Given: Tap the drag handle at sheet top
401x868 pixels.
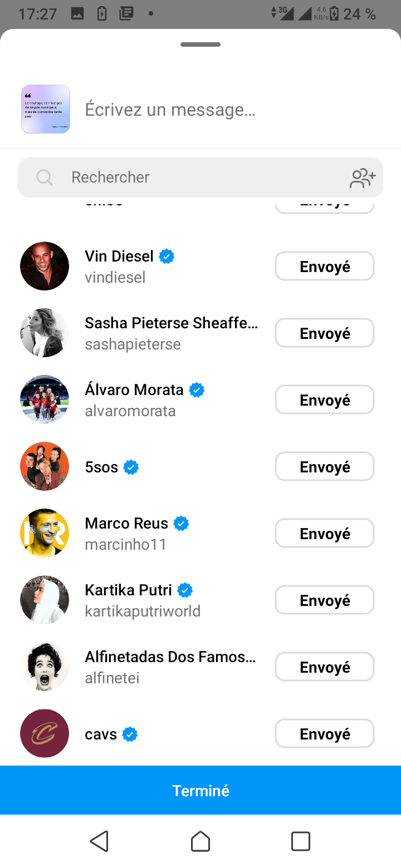Looking at the screenshot, I should [x=200, y=45].
